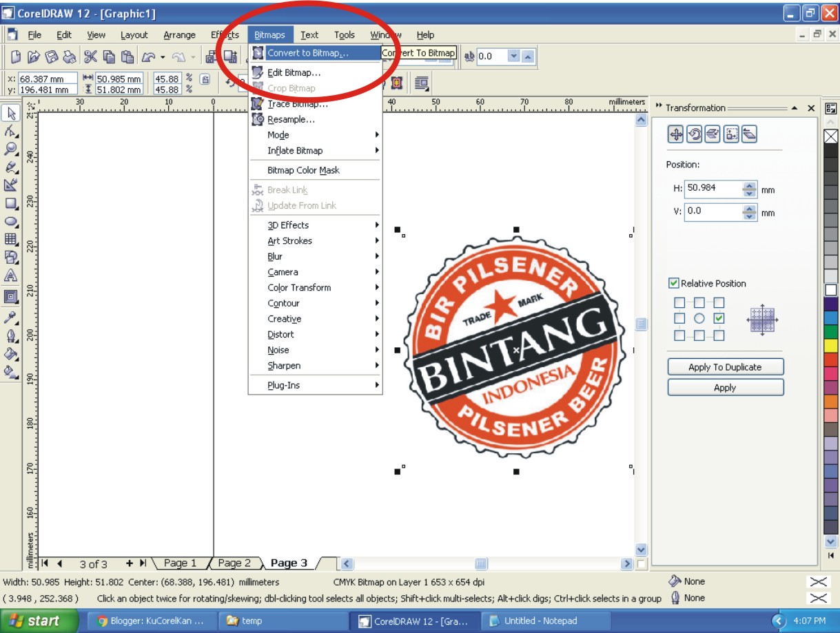Pick the yellow color swatch in palette
This screenshot has width=840, height=633.
pyautogui.click(x=831, y=345)
